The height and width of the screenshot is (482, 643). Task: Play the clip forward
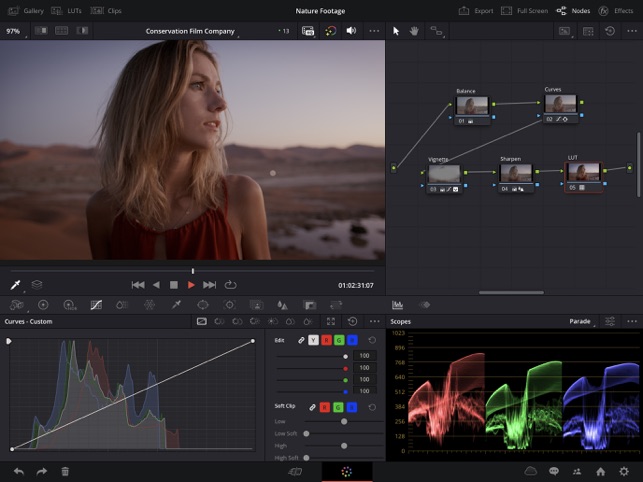click(x=191, y=285)
